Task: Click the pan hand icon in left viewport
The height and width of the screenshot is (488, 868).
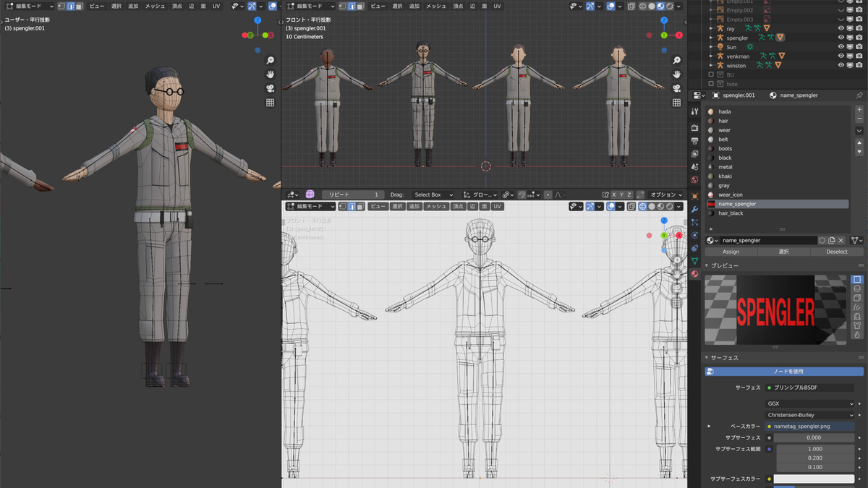Action: [270, 74]
